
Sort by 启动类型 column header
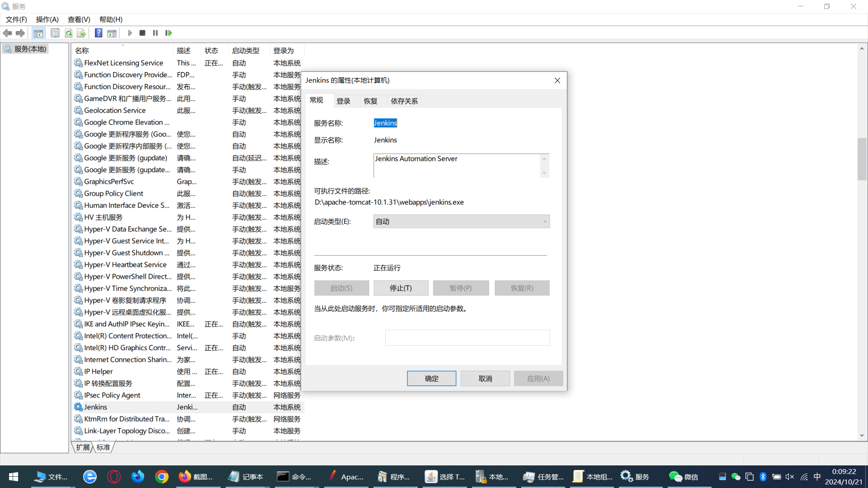[249, 51]
